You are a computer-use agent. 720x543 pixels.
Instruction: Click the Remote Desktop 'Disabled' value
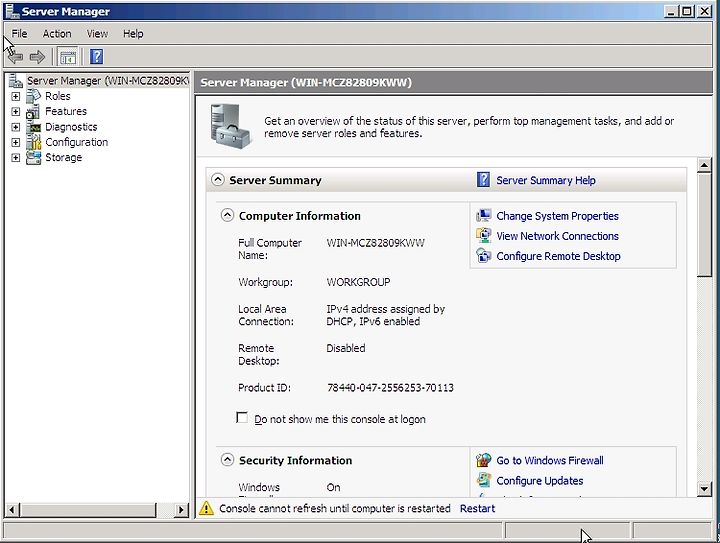[x=346, y=348]
